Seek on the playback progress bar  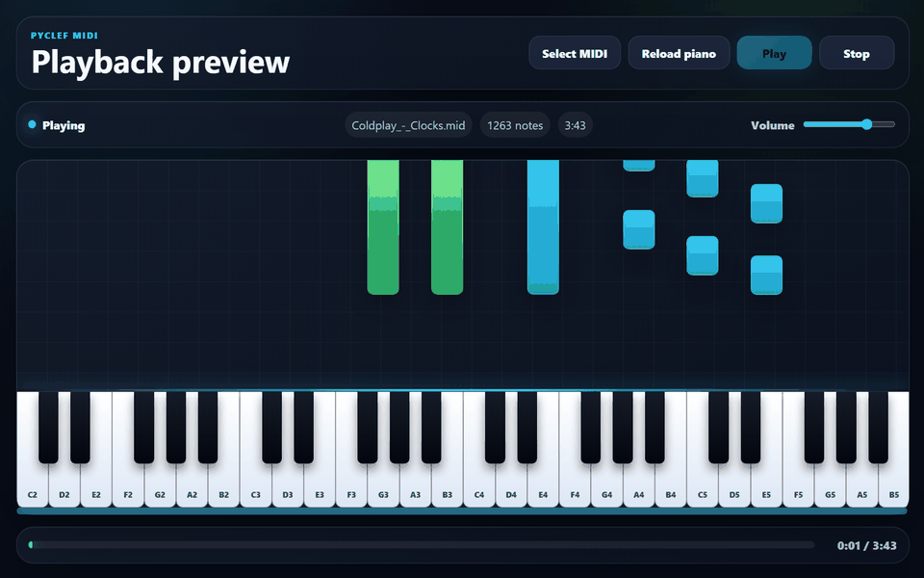coord(422,545)
